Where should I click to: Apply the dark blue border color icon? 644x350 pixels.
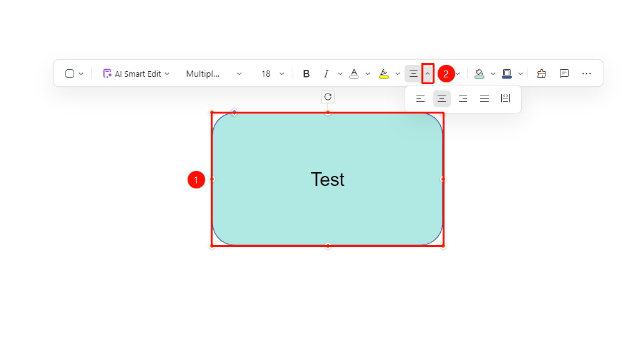pyautogui.click(x=507, y=74)
